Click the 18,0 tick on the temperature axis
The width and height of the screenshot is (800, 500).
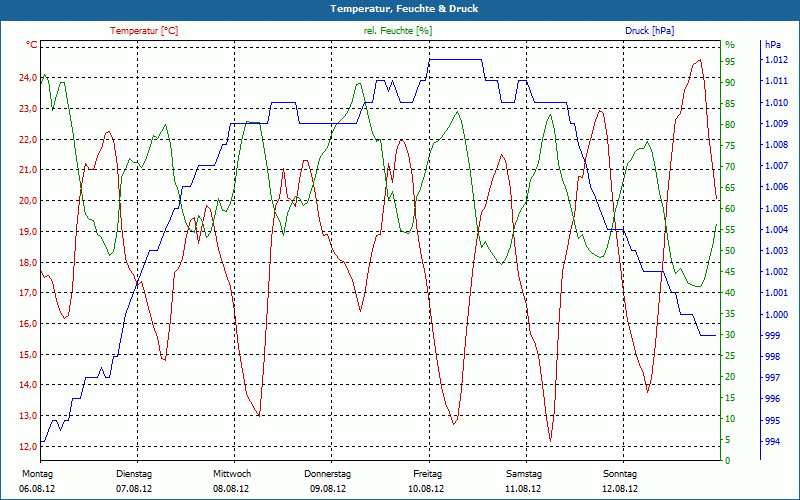coord(28,262)
